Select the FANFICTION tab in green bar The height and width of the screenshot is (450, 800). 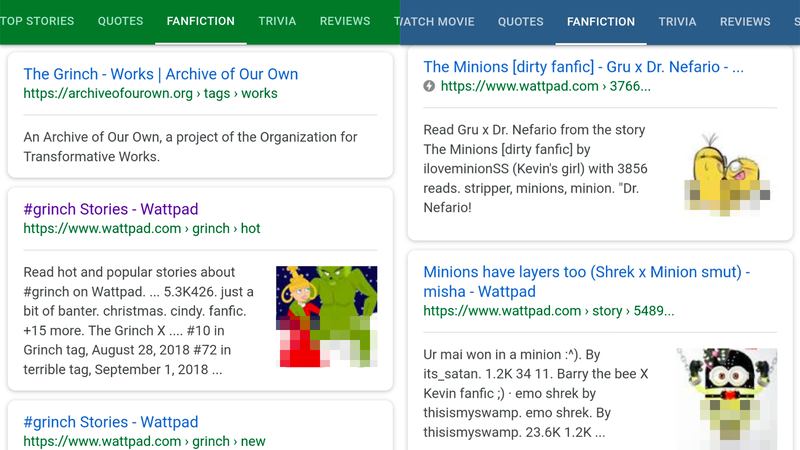(x=201, y=21)
